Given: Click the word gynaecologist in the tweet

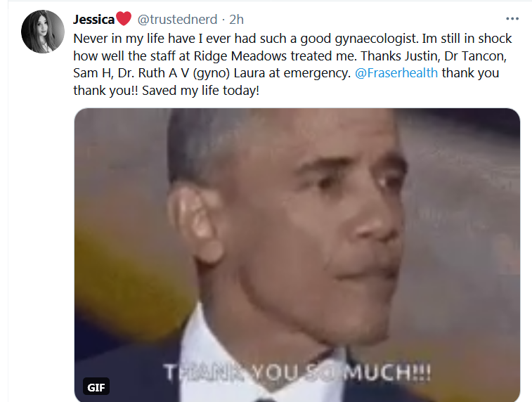Looking at the screenshot, I should pos(377,39).
